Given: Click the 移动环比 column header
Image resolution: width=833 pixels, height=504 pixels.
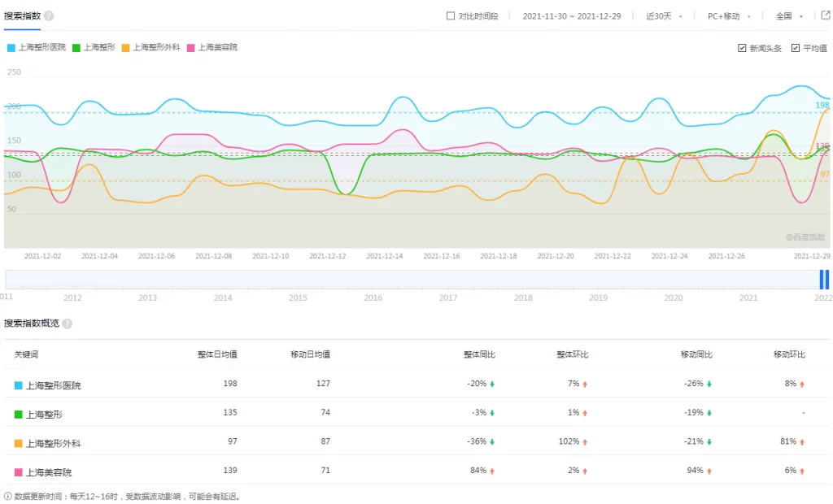Looking at the screenshot, I should (x=789, y=354).
